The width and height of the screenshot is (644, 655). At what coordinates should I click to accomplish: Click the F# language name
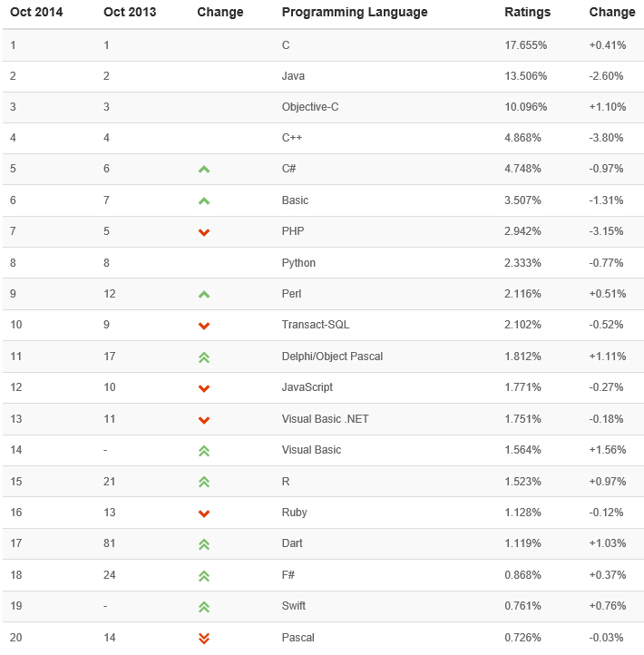point(288,575)
